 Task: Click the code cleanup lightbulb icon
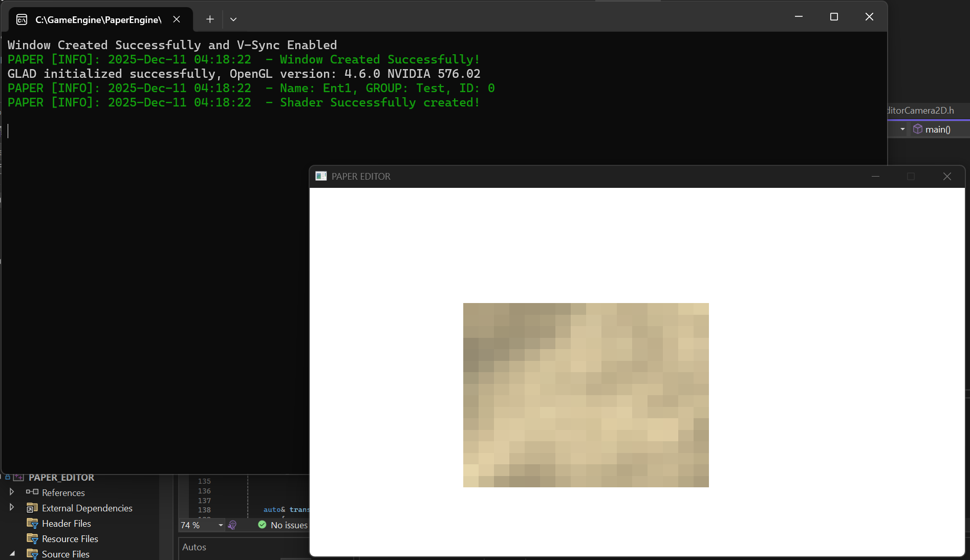point(232,525)
